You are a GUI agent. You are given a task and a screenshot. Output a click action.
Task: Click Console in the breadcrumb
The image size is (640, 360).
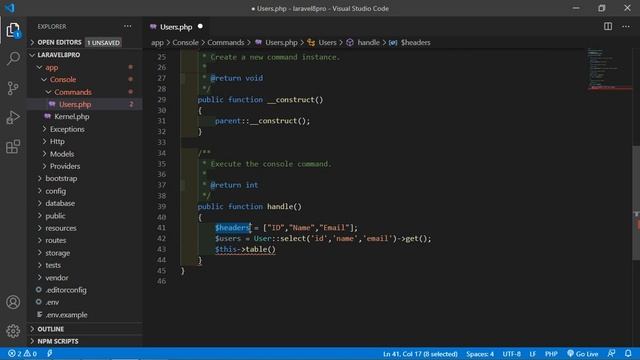(x=185, y=42)
